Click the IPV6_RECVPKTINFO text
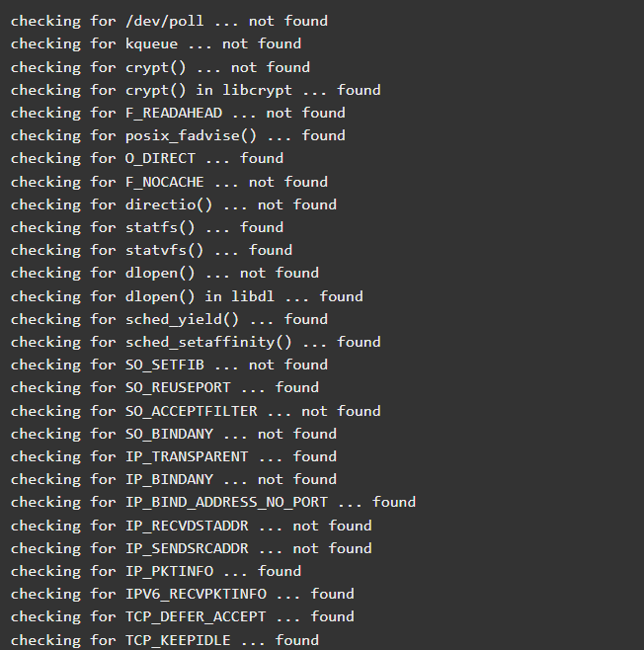644x650 pixels. (x=196, y=594)
